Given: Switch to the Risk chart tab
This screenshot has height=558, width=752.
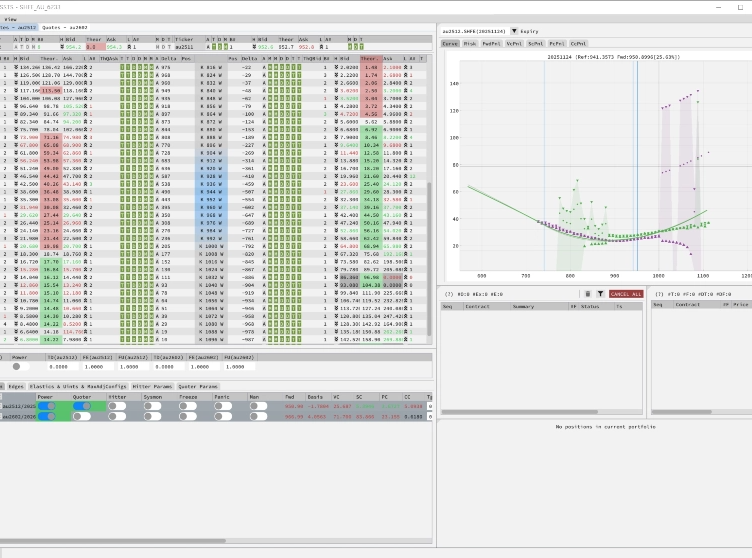Looking at the screenshot, I should click(470, 44).
